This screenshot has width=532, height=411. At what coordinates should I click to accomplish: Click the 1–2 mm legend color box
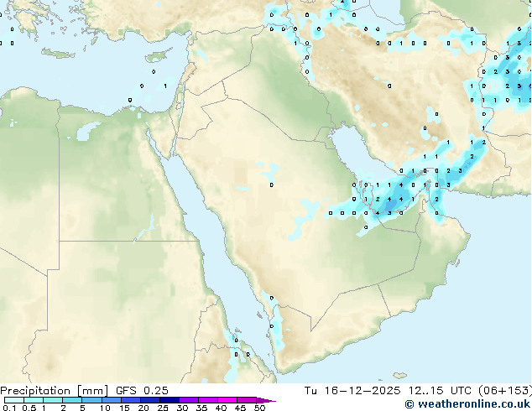53,400
